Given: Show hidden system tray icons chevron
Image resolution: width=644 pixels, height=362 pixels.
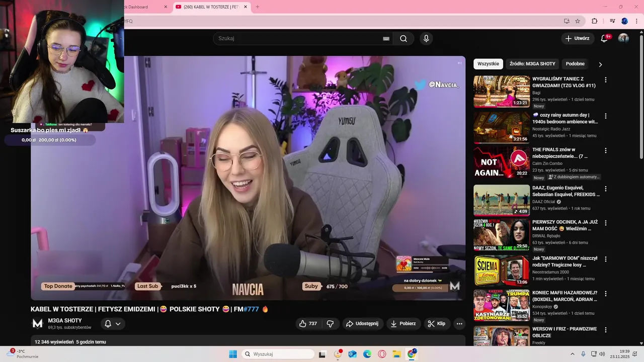Looking at the screenshot, I should 572,354.
